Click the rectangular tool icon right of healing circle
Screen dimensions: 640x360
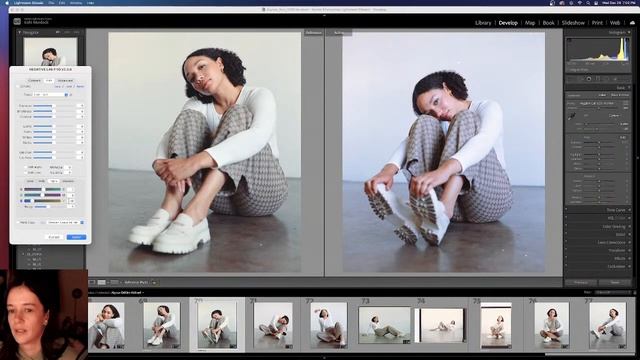pyautogui.click(x=598, y=79)
